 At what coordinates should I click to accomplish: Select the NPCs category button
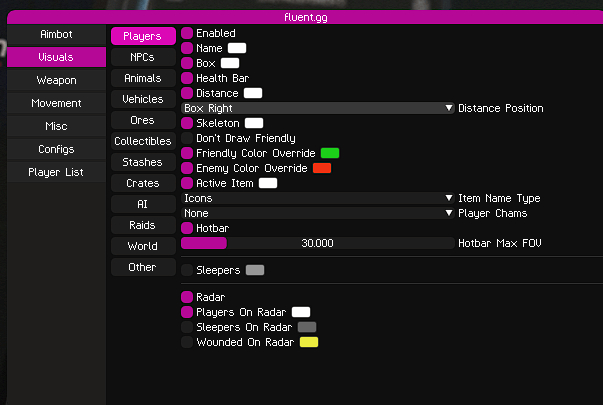pos(142,58)
